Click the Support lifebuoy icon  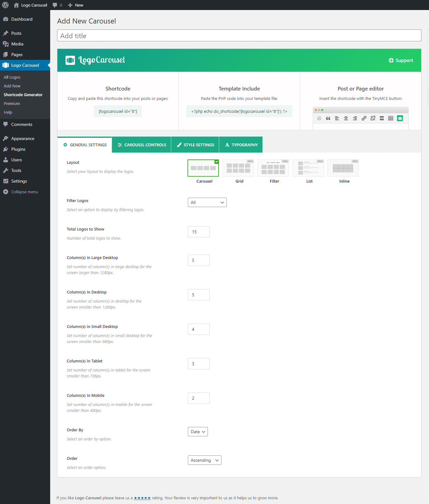pyautogui.click(x=391, y=60)
